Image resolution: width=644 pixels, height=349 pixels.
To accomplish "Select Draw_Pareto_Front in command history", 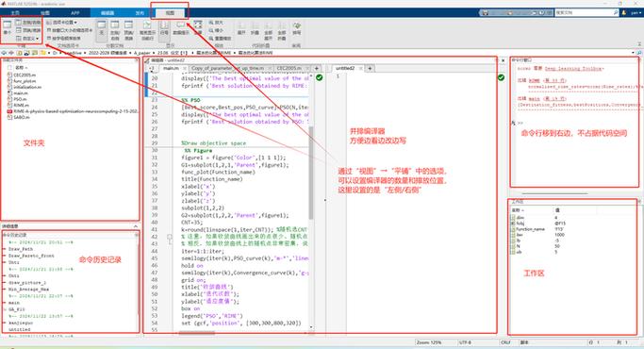I will (31, 256).
